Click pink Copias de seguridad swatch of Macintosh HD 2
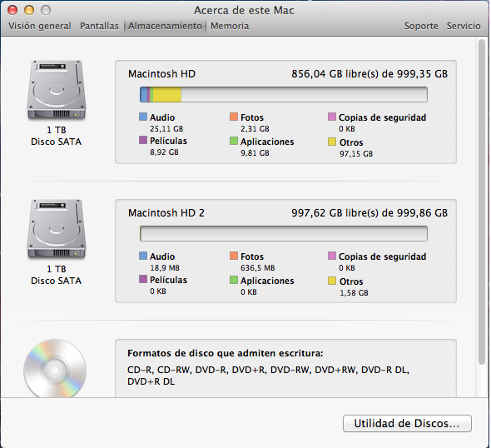This screenshot has width=491, height=448. pos(332,256)
